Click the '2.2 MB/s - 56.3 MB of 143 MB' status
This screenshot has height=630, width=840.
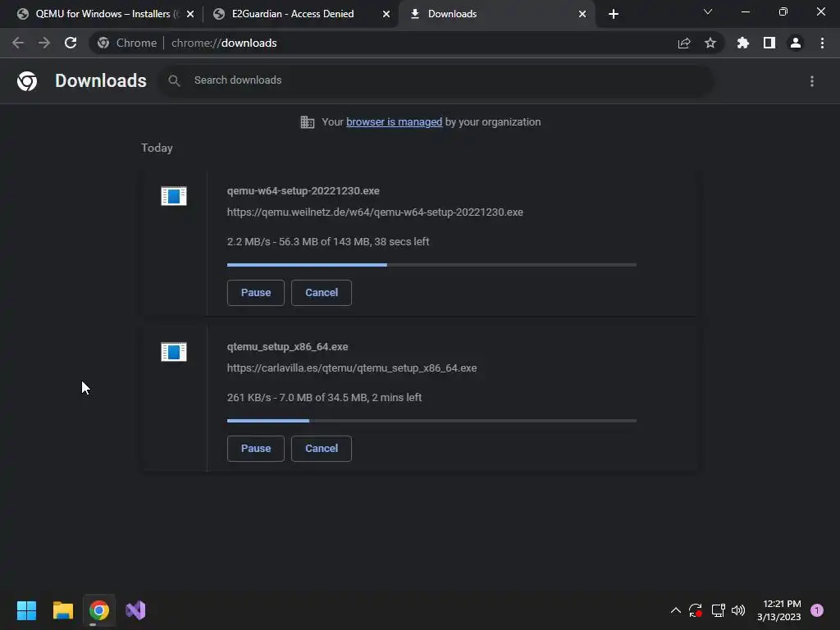[328, 242]
